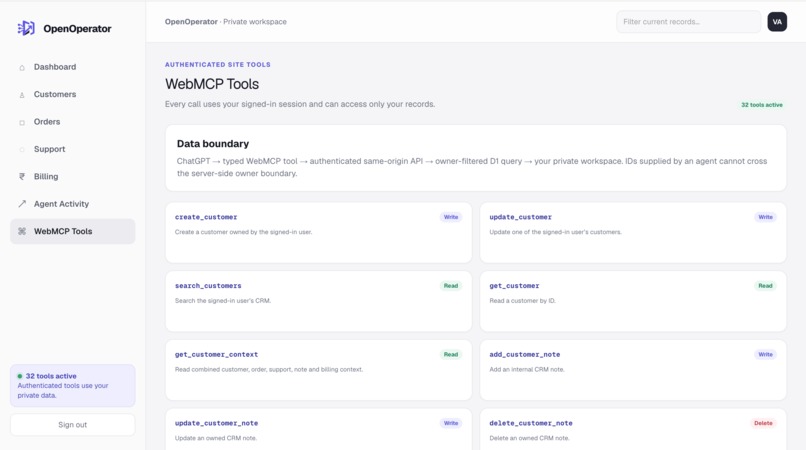Click the Billing currency icon
Viewport: 806px width, 450px height.
[x=22, y=176]
